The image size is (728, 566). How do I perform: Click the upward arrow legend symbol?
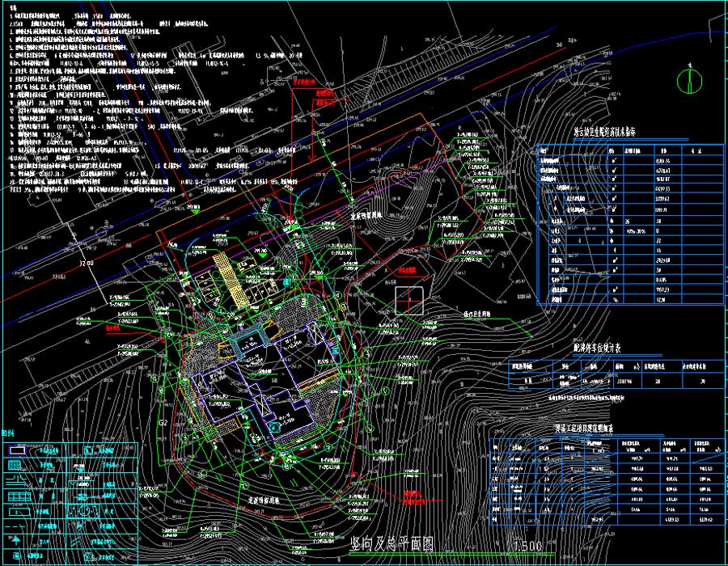(x=16, y=540)
